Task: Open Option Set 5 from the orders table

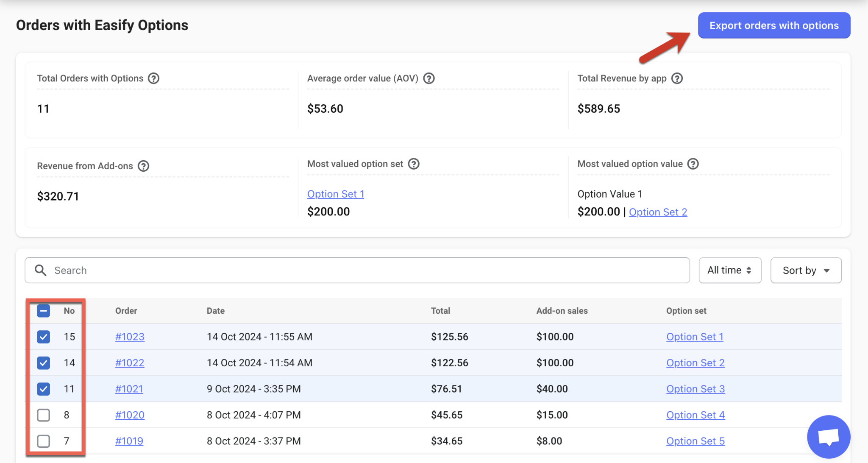Action: [x=695, y=441]
